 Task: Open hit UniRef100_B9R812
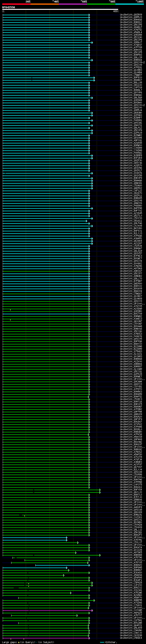click(131, 22)
